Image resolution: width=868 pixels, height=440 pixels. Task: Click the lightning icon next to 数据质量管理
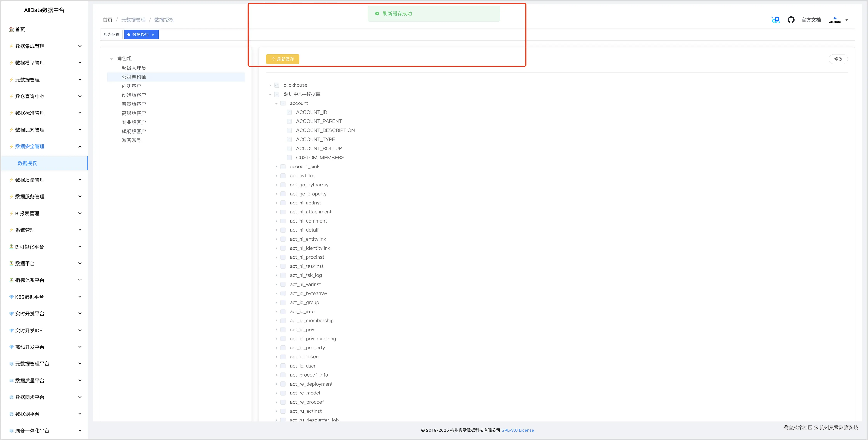(x=11, y=180)
